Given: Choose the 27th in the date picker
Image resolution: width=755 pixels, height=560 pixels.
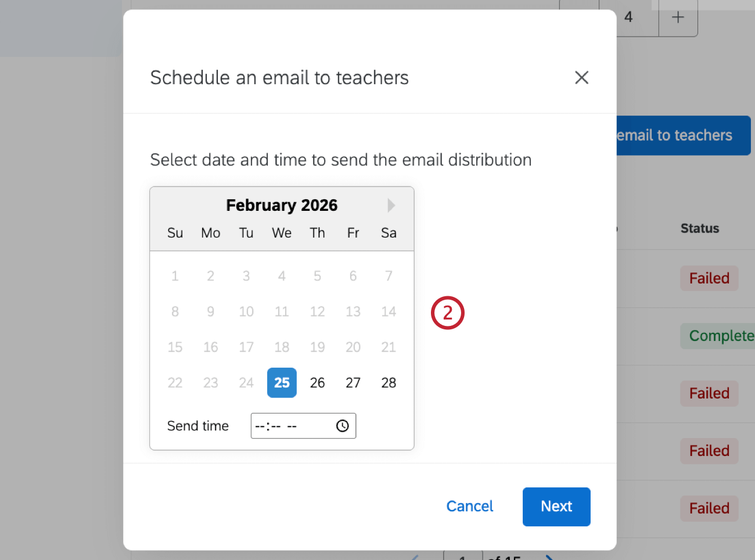Looking at the screenshot, I should (353, 383).
